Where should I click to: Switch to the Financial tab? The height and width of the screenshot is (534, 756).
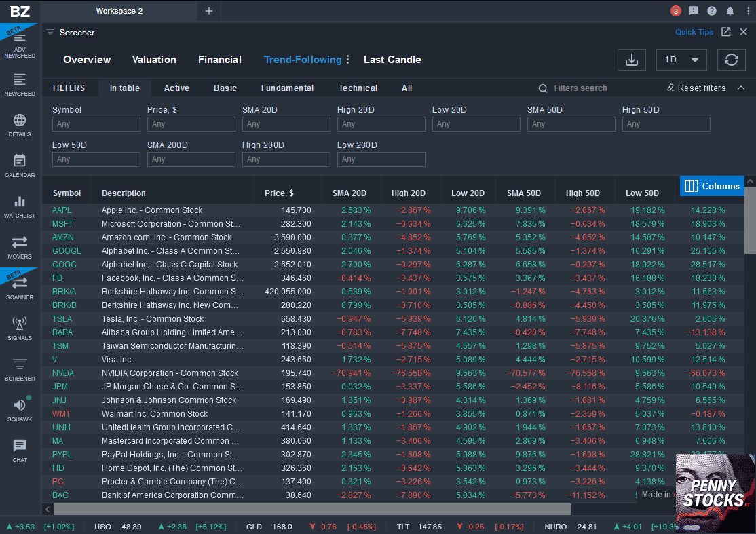pos(220,60)
